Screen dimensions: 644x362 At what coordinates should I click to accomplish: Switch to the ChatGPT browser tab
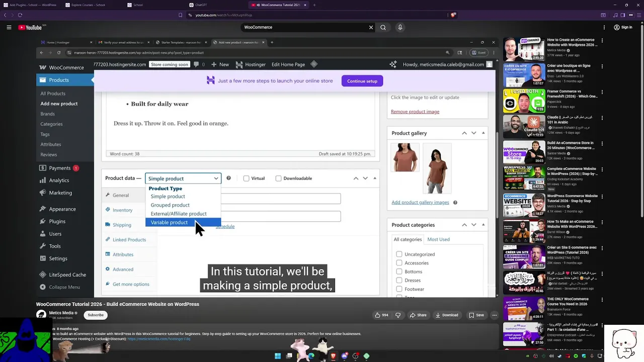coord(200,5)
